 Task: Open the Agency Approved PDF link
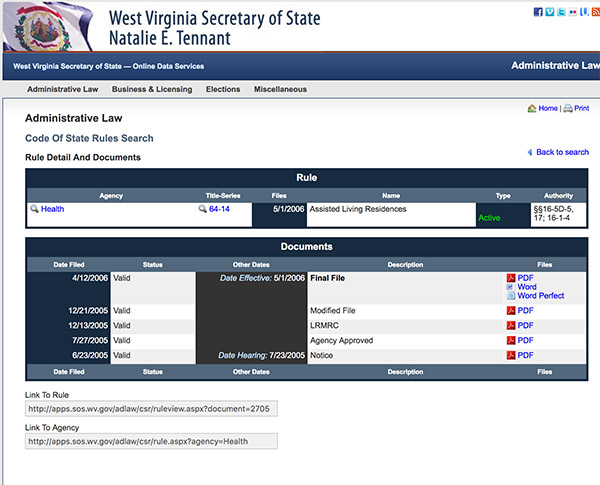[525, 340]
